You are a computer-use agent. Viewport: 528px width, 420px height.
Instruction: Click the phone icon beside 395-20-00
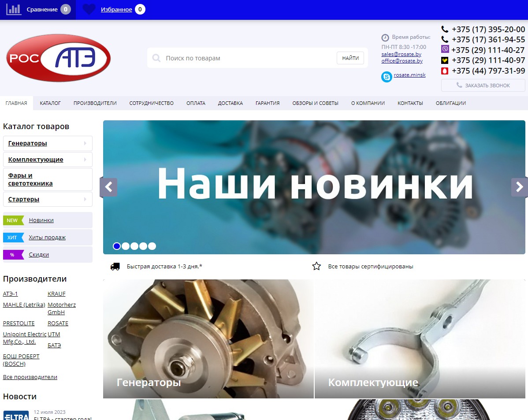pos(445,29)
